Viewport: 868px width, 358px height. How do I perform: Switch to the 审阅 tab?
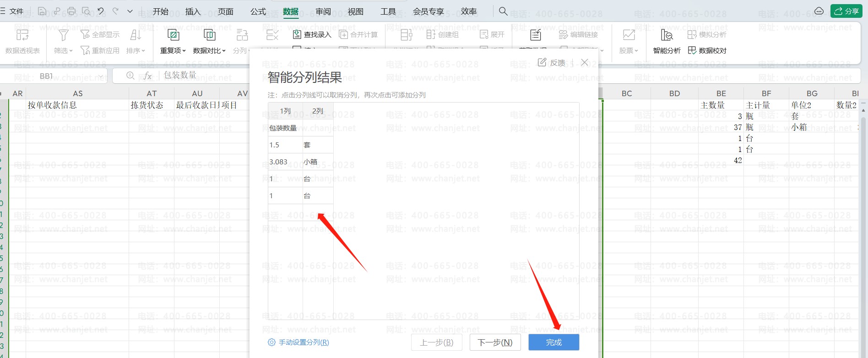[323, 11]
